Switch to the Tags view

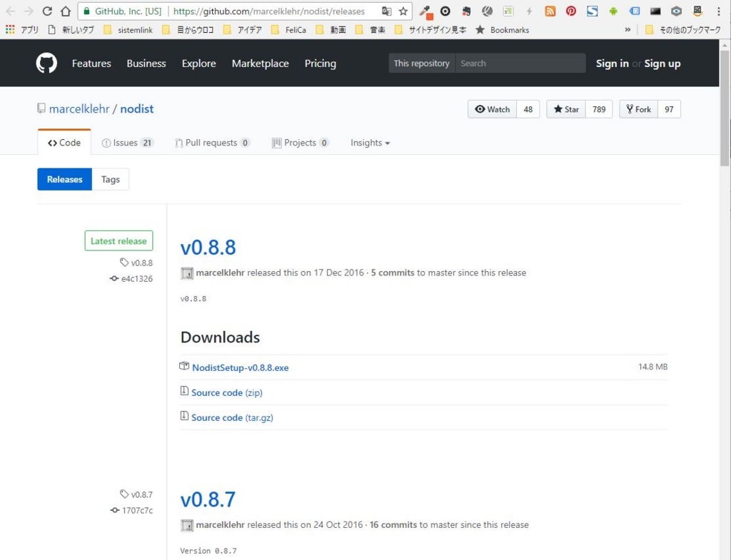pyautogui.click(x=111, y=179)
